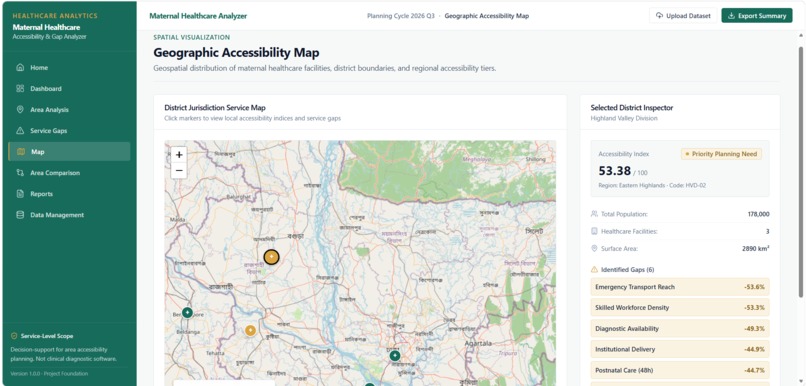
Task: Click the Identified Gaps warning triangle icon
Action: click(x=594, y=269)
